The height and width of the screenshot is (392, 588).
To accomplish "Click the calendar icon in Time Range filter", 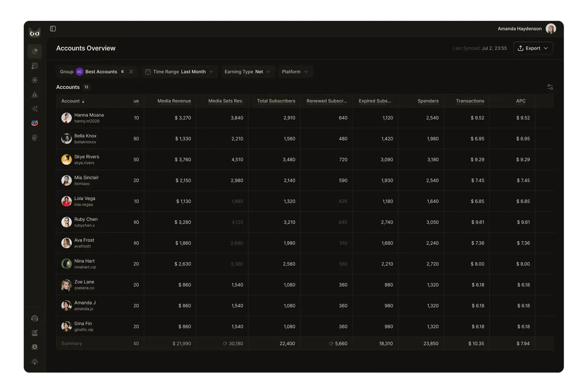I will point(148,72).
